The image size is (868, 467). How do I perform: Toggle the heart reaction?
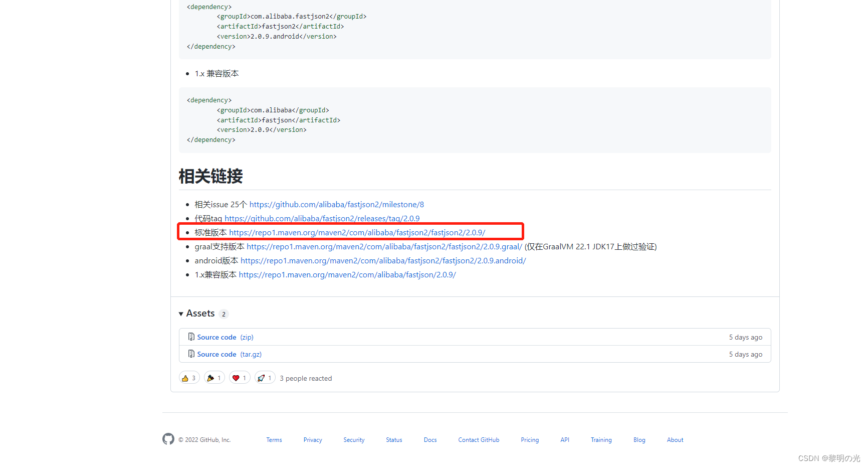239,378
